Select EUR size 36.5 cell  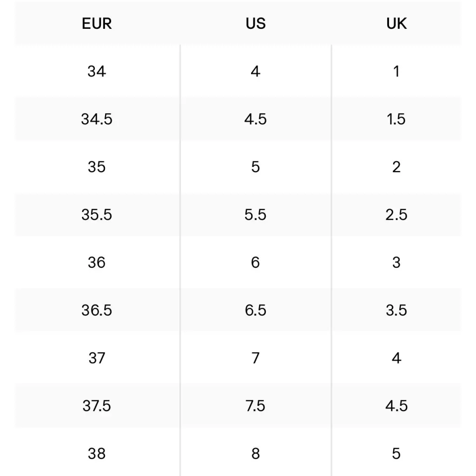(97, 310)
